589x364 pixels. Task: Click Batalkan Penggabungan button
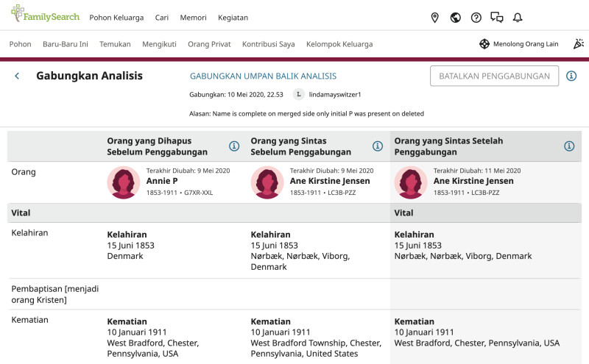[x=494, y=76]
